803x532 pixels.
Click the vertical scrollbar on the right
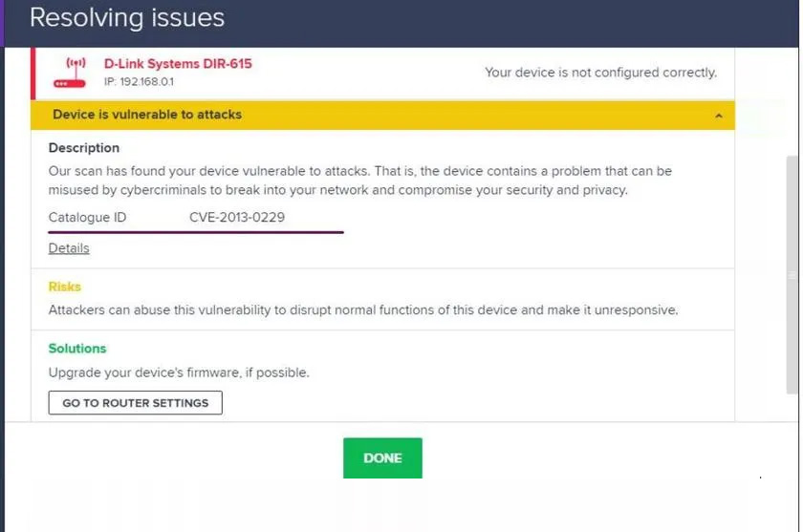click(x=792, y=277)
